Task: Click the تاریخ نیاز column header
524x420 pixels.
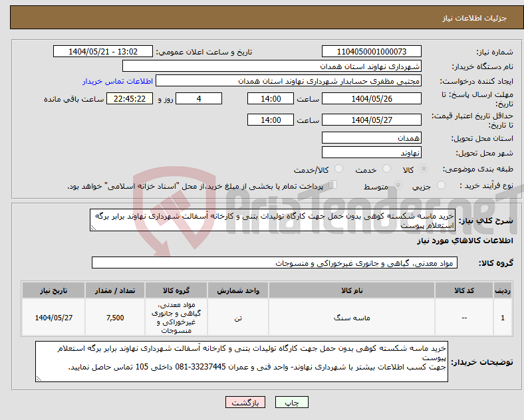Action: pos(53,290)
